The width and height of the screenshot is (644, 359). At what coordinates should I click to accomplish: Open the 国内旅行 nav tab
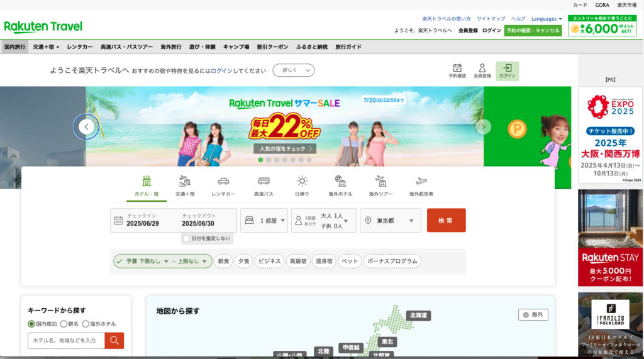15,47
